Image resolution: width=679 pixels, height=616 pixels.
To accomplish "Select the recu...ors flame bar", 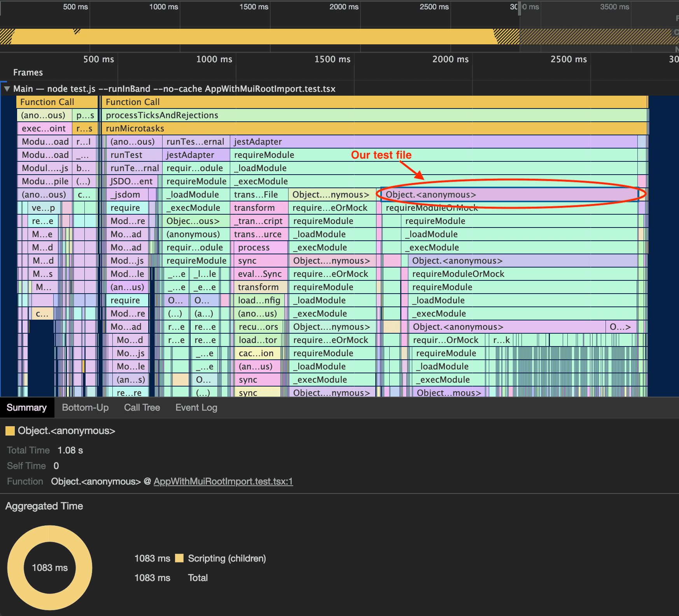I will point(258,327).
